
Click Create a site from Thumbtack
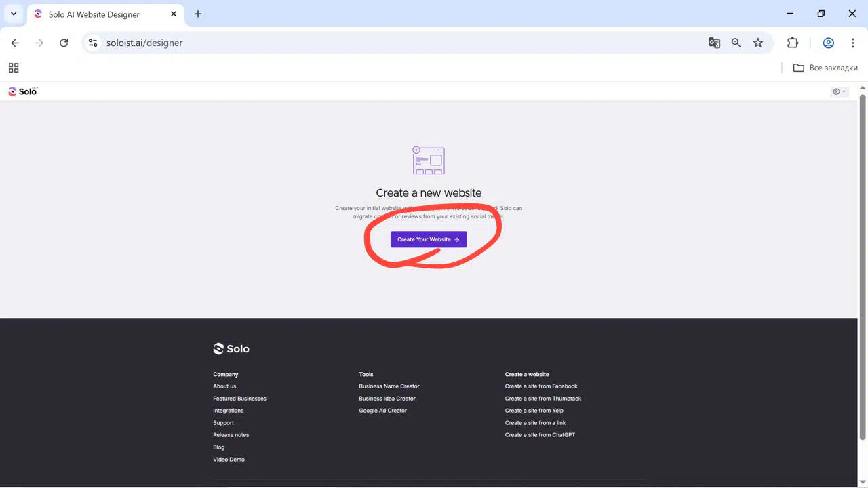(x=543, y=399)
